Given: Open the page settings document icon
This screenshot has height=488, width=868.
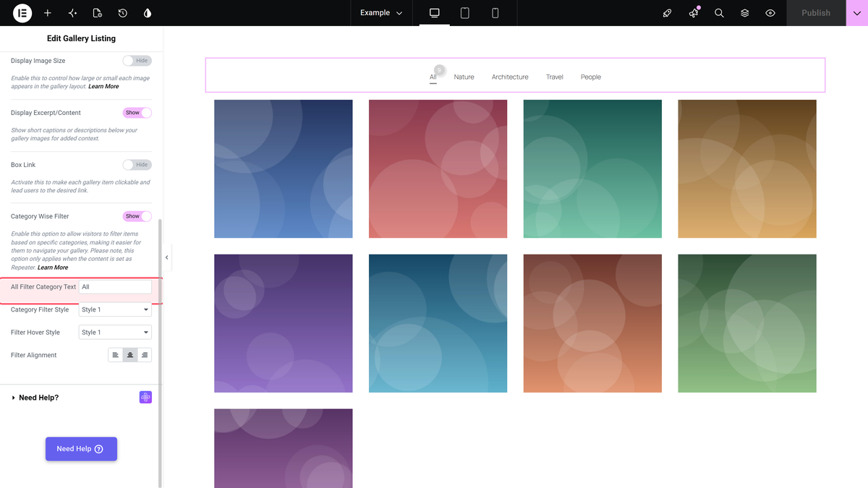Looking at the screenshot, I should click(x=98, y=13).
